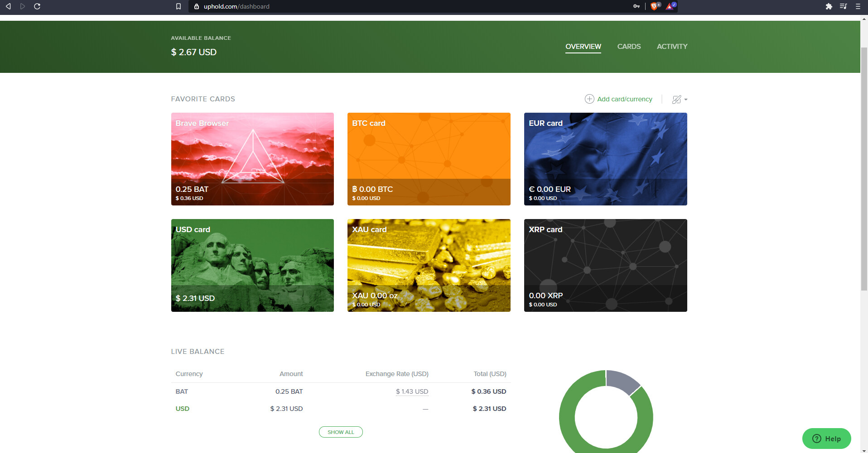Bookmark this page with the bookmark icon

coord(178,6)
